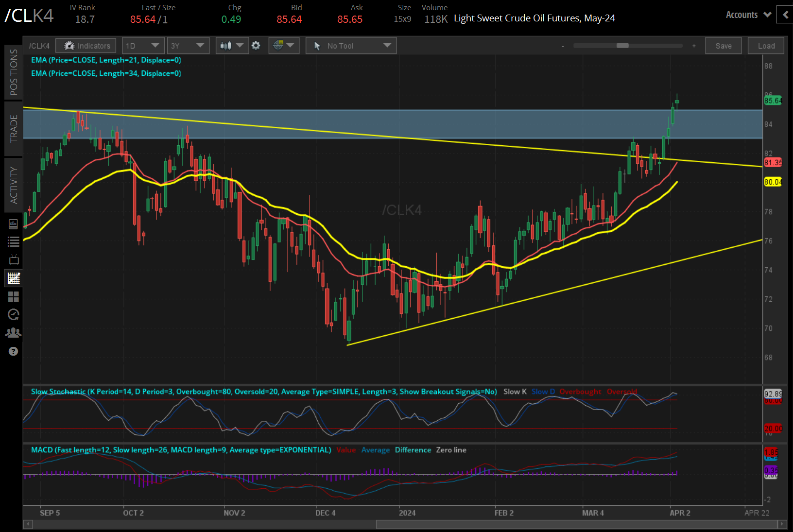Click the scrollbar right arrow
The image size is (793, 532).
point(782,524)
